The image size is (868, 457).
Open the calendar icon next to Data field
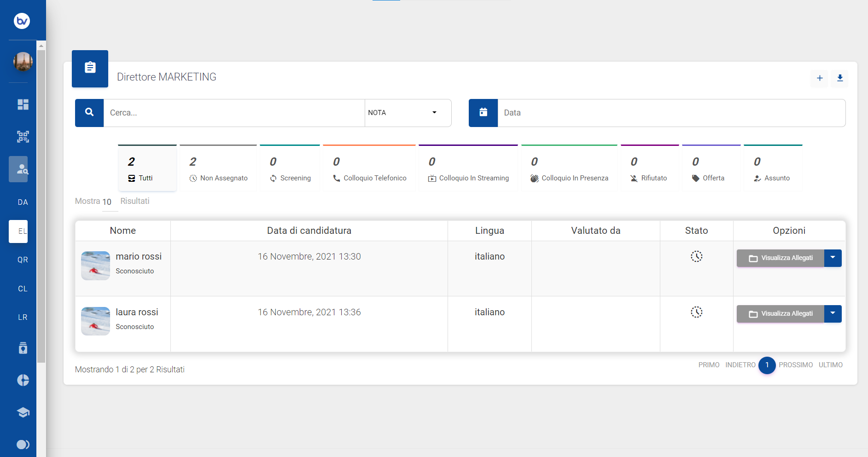483,113
